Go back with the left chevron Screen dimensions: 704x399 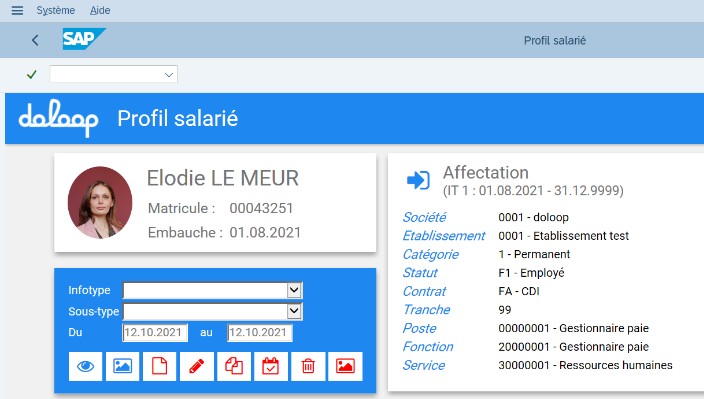(35, 40)
